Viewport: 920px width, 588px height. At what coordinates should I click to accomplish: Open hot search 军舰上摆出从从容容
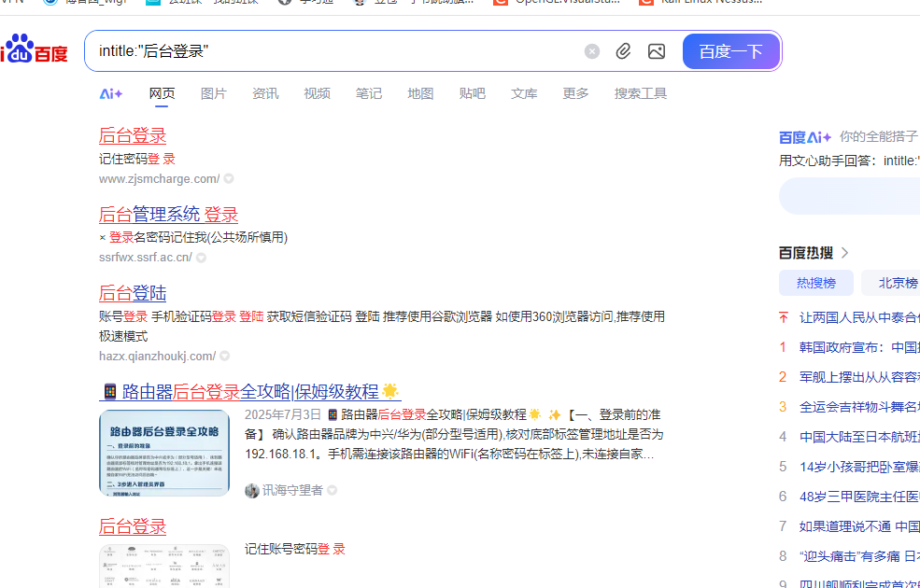(859, 378)
